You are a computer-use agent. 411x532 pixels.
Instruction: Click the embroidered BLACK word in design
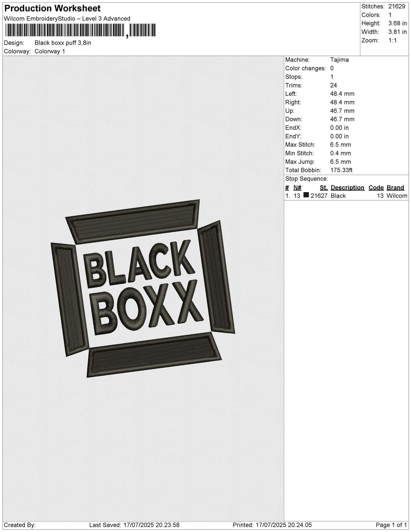coord(139,264)
